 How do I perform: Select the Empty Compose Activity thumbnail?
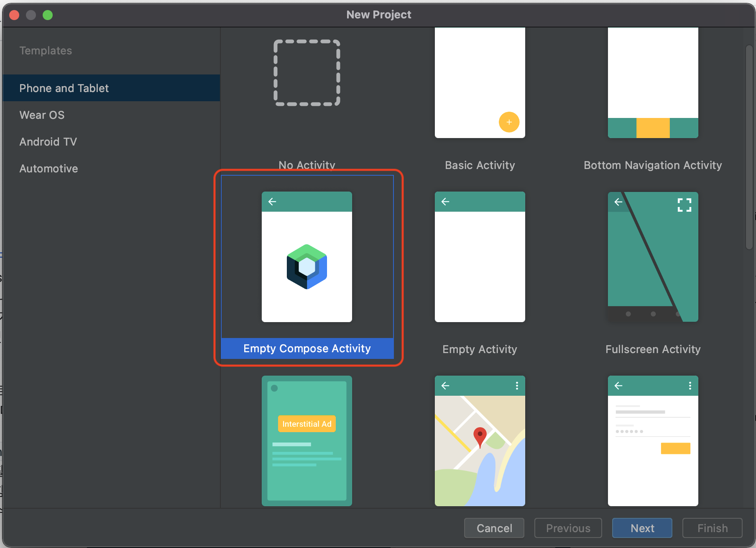tap(307, 257)
